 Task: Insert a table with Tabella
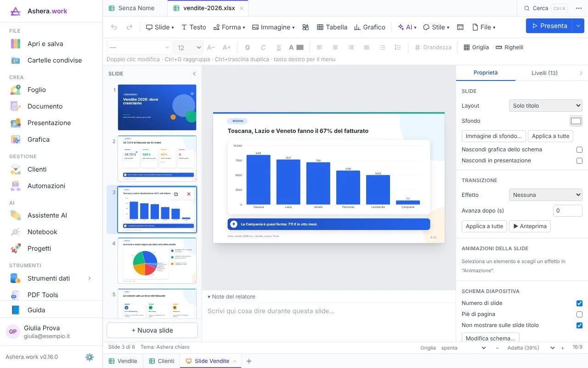coord(332,27)
